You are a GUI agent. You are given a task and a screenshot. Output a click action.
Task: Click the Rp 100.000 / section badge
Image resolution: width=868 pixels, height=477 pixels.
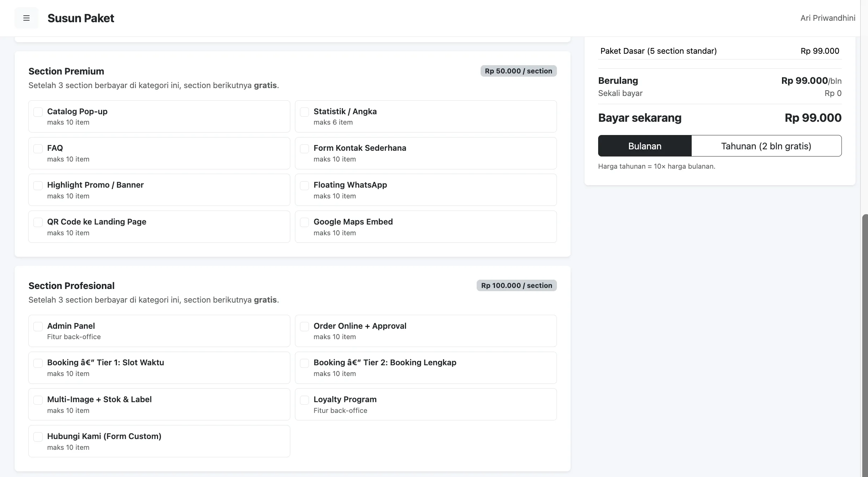516,285
